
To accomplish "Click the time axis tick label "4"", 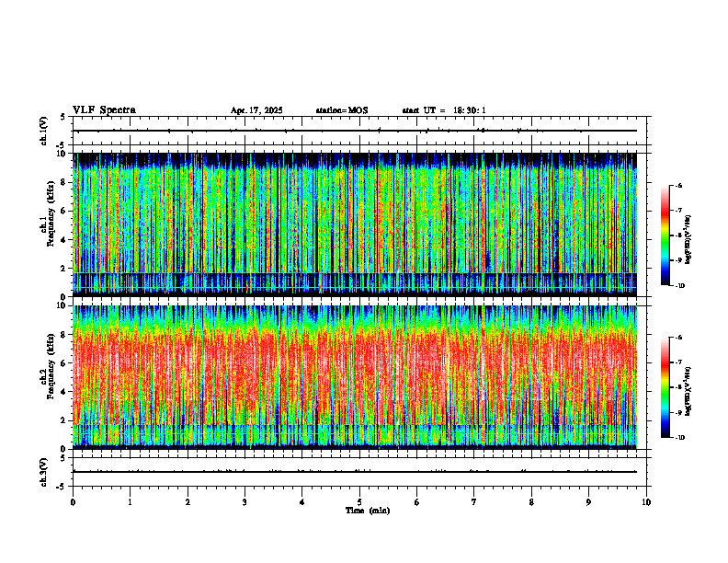I will pyautogui.click(x=301, y=502).
